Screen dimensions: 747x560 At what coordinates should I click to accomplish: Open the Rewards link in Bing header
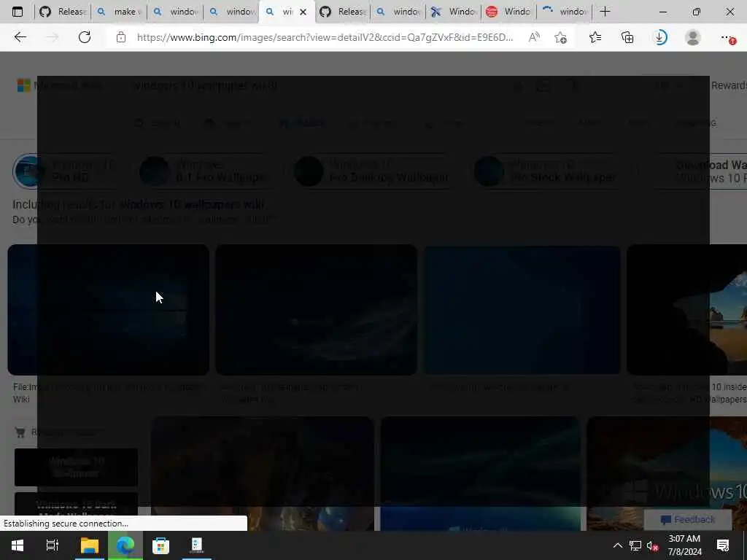coord(729,85)
